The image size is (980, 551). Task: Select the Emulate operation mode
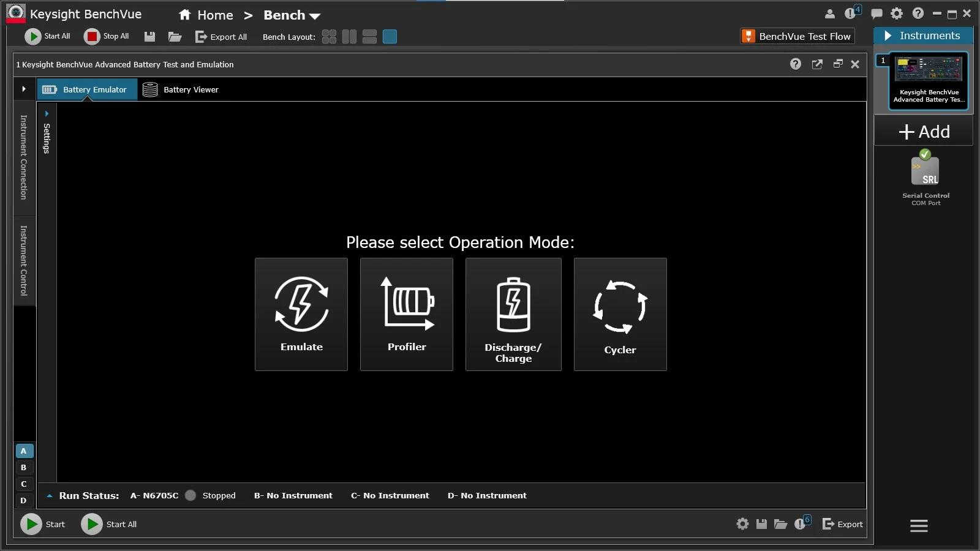click(x=301, y=314)
